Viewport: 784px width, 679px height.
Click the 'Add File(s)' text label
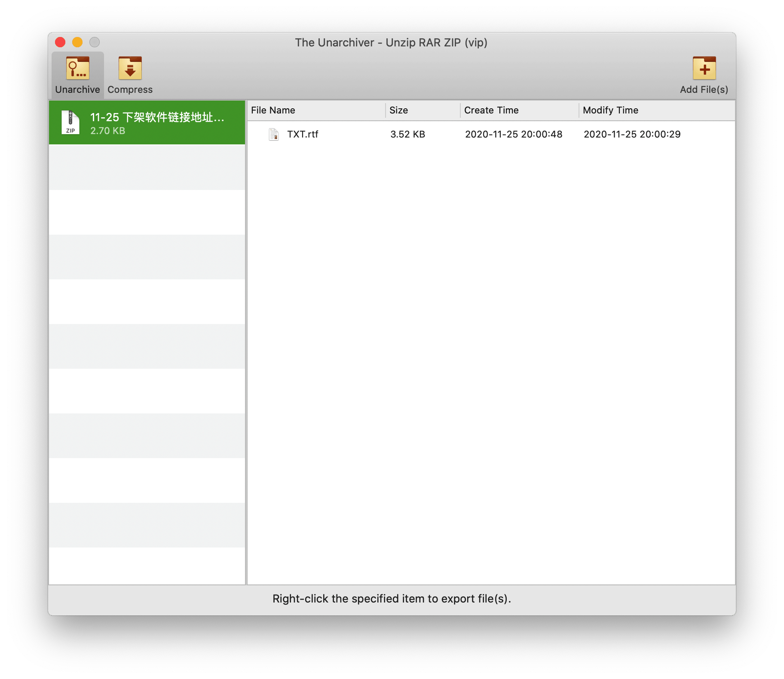pos(704,90)
